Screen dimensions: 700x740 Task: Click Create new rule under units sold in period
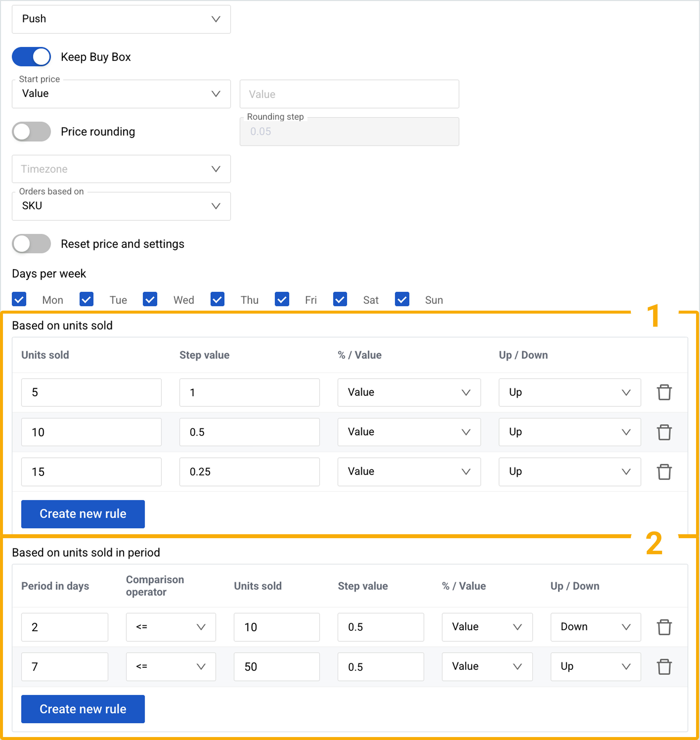pos(83,709)
